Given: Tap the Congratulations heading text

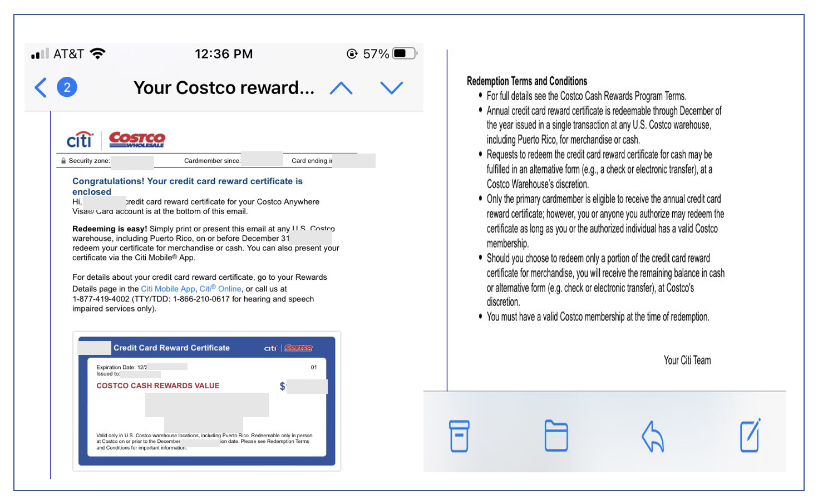Looking at the screenshot, I should coord(188,186).
